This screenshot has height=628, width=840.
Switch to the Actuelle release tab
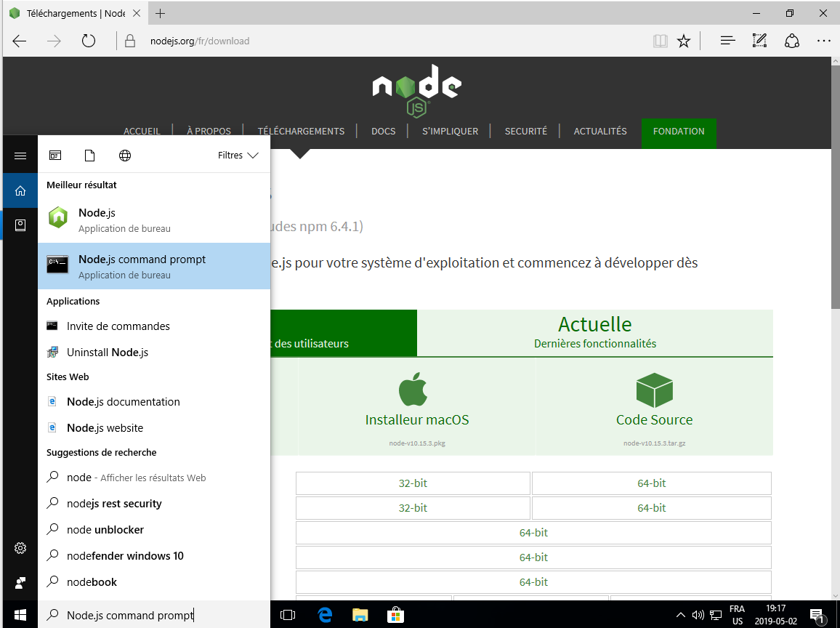(x=594, y=332)
